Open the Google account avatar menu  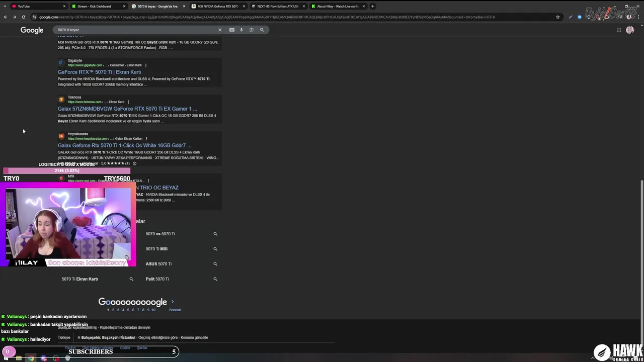(x=630, y=30)
